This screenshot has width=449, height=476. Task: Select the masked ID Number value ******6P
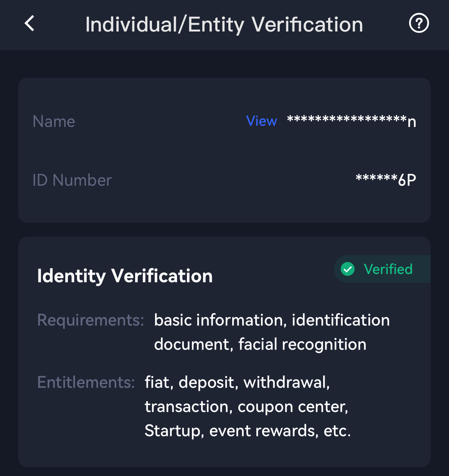[386, 179]
